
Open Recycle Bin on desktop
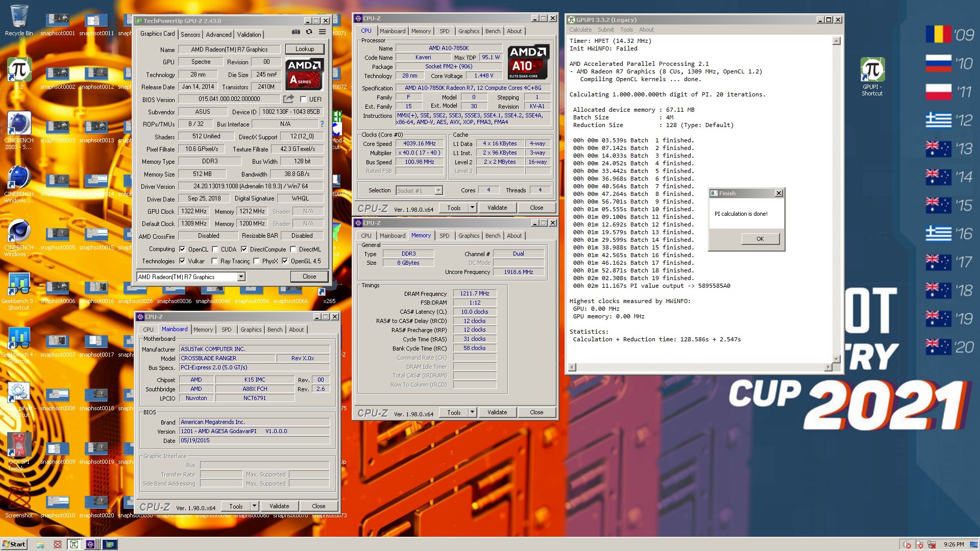click(x=19, y=20)
